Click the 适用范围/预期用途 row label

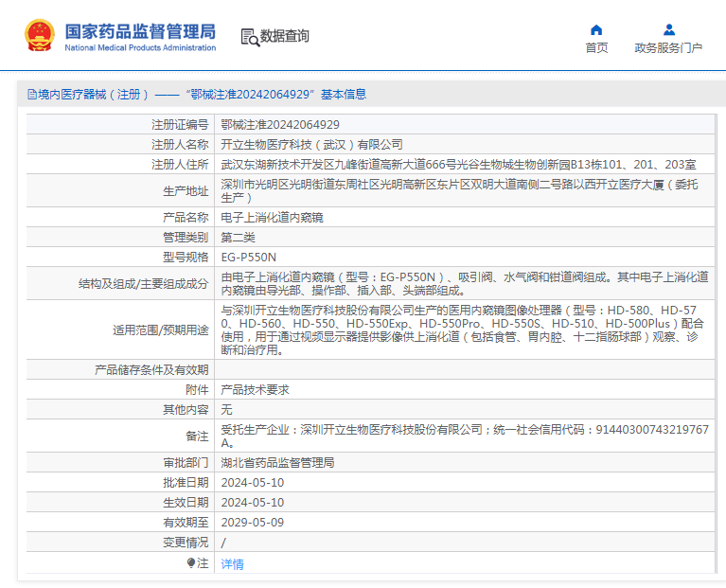click(x=161, y=330)
